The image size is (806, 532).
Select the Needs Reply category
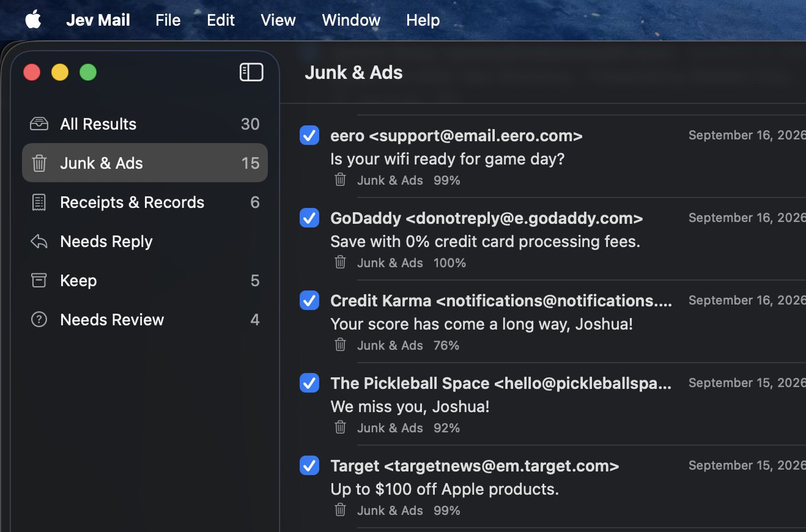(x=145, y=242)
